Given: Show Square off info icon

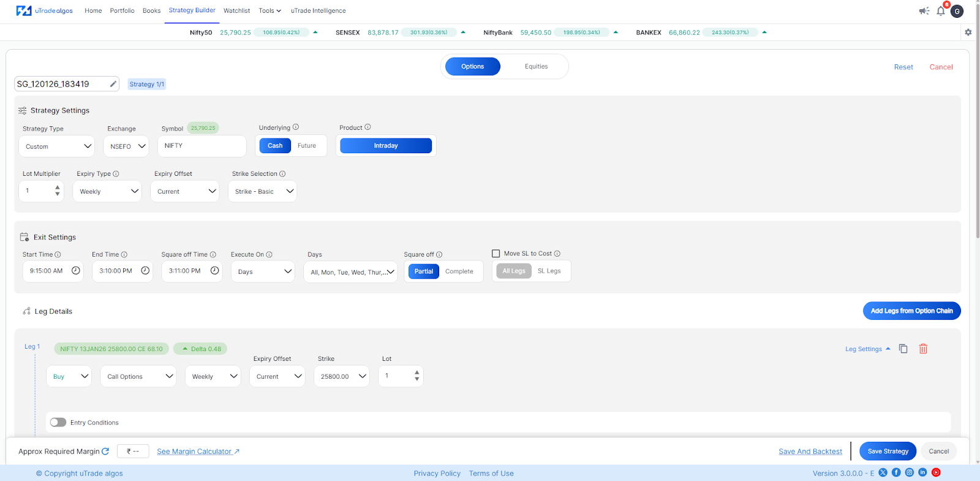Looking at the screenshot, I should point(439,255).
